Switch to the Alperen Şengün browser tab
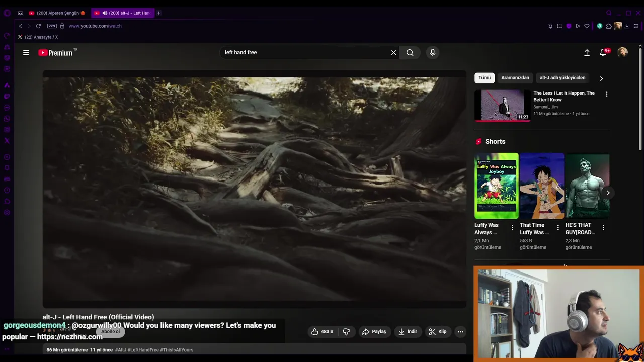Viewport: 644px width, 362px height. coord(57,13)
